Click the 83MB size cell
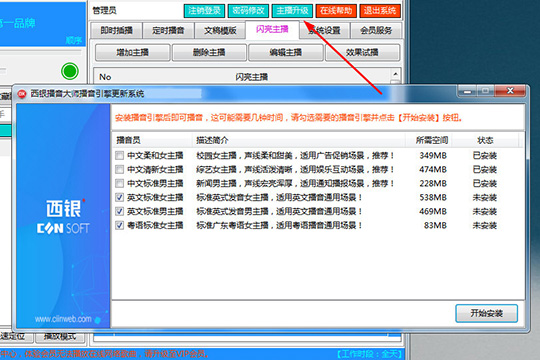The height and width of the screenshot is (360, 540). 435,225
